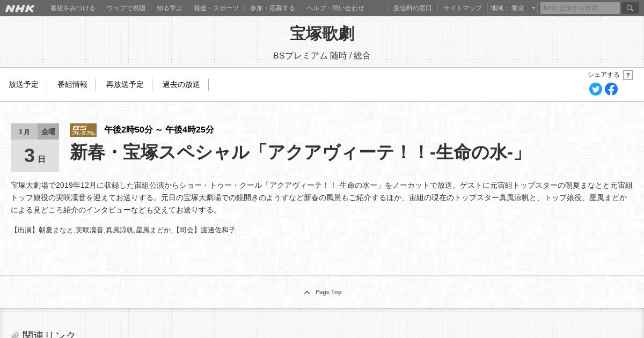Open 番組をみつける menu
Image resolution: width=644 pixels, height=338 pixels.
73,8
